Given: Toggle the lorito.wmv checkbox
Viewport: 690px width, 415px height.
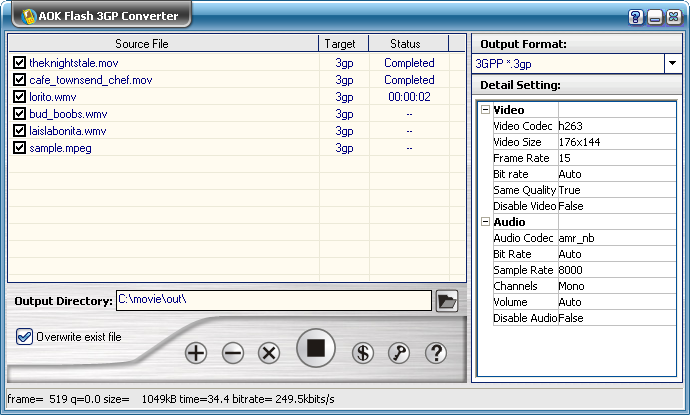Looking at the screenshot, I should (x=19, y=96).
